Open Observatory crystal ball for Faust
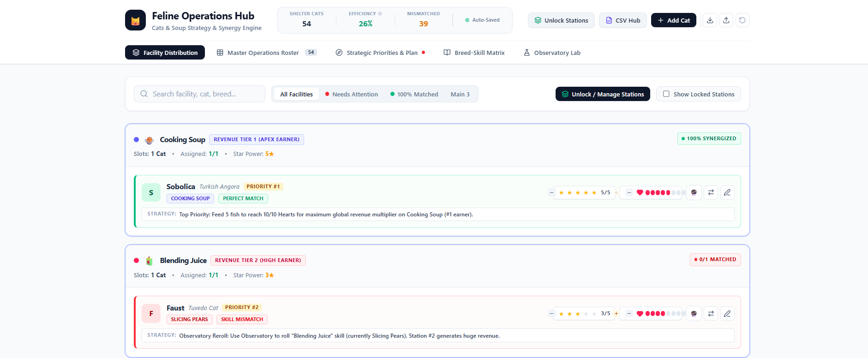Image resolution: width=868 pixels, height=358 pixels. point(694,314)
